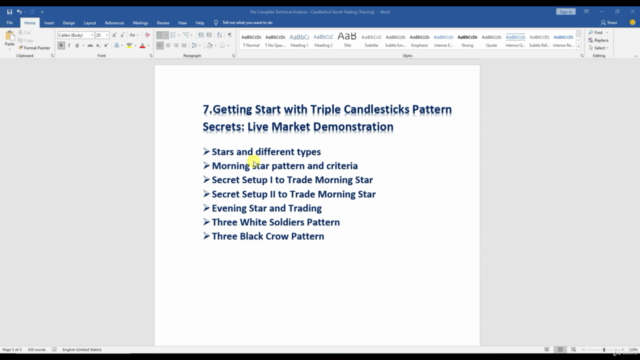Image resolution: width=640 pixels, height=360 pixels.
Task: Switch to the Layout tab
Action: pos(90,23)
